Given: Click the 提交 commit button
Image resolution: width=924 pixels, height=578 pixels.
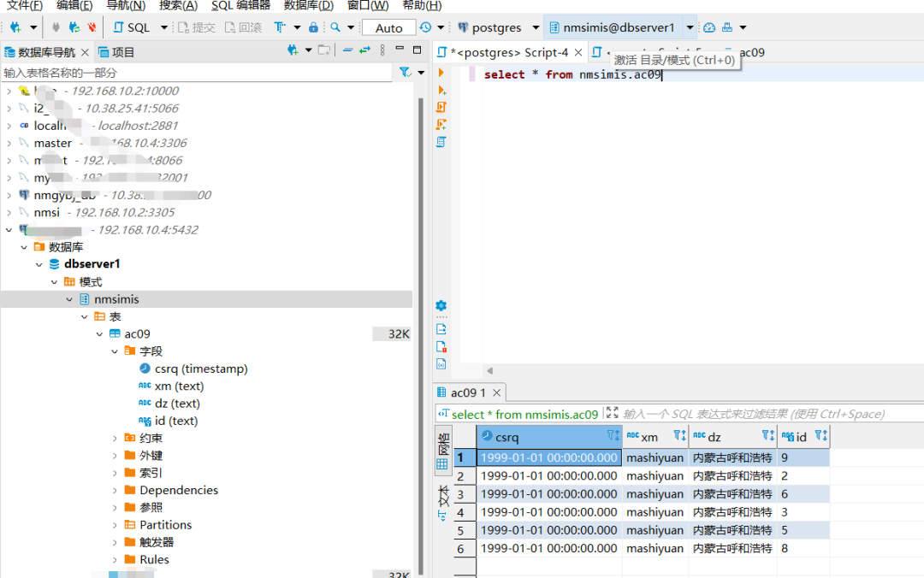Looking at the screenshot, I should coord(197,27).
